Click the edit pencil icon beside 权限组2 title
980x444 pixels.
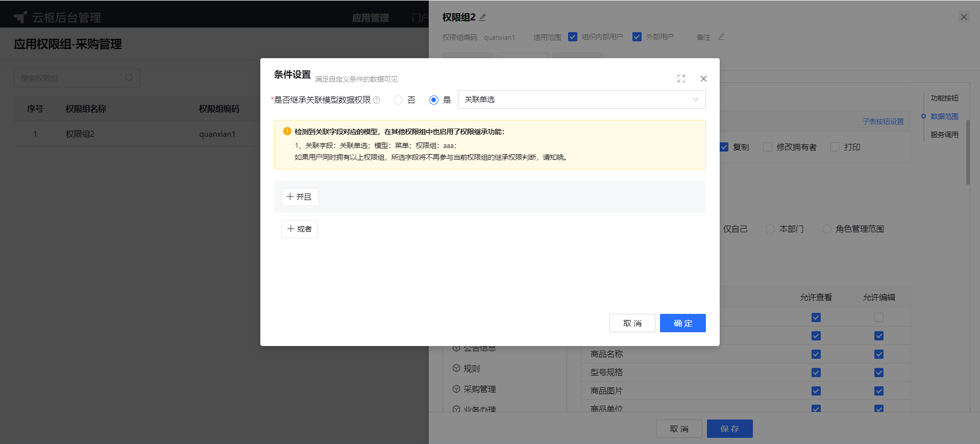(482, 17)
